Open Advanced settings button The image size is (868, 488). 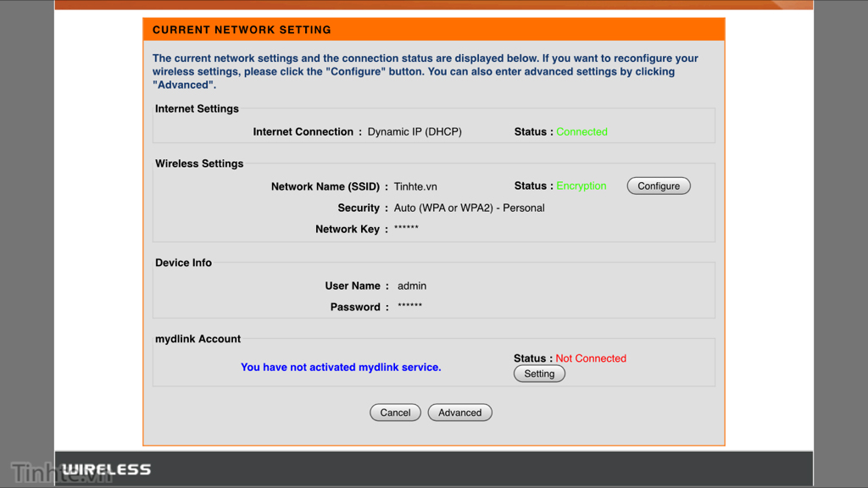pos(459,413)
